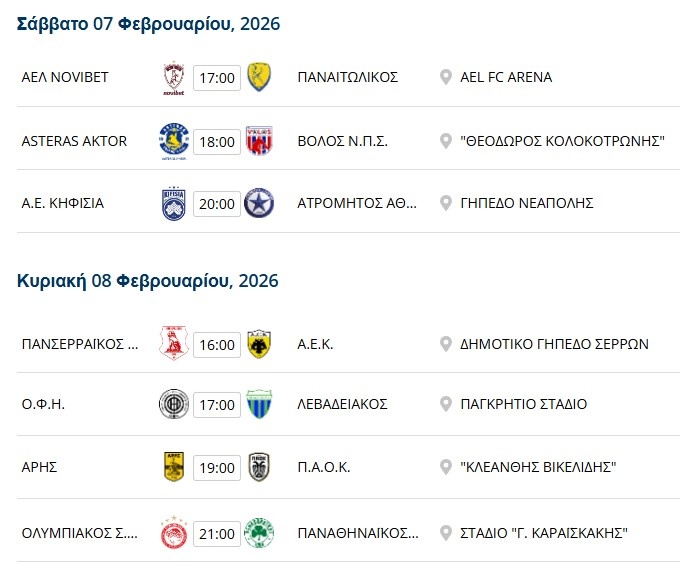Viewport: 680px width, 562px height.
Task: Click the Asteras Aktor blue crest
Action: 173,140
